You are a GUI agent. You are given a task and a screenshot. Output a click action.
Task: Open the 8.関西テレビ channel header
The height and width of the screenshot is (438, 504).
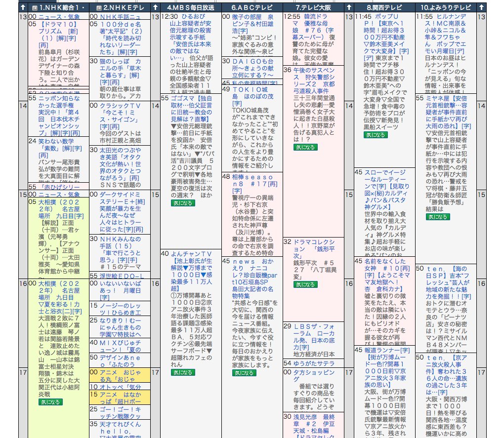[x=384, y=7]
